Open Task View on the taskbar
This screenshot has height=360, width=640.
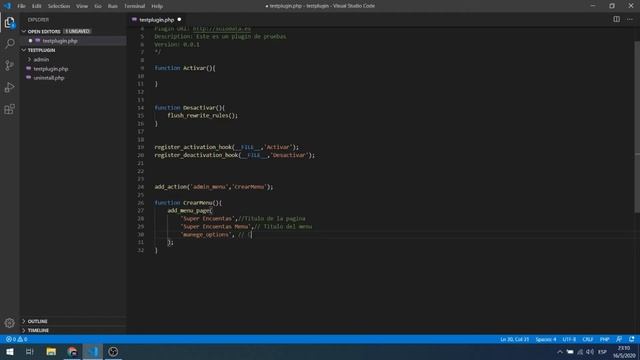pos(30,352)
